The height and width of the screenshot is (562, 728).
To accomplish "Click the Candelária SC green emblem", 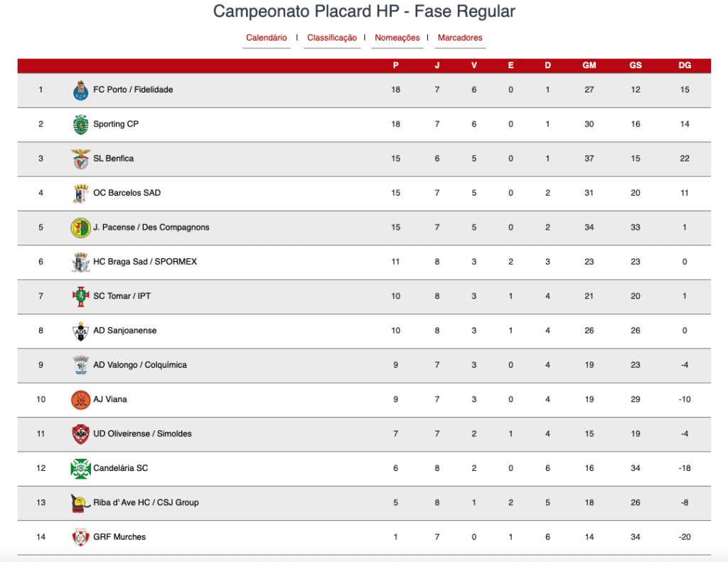I will coord(81,469).
